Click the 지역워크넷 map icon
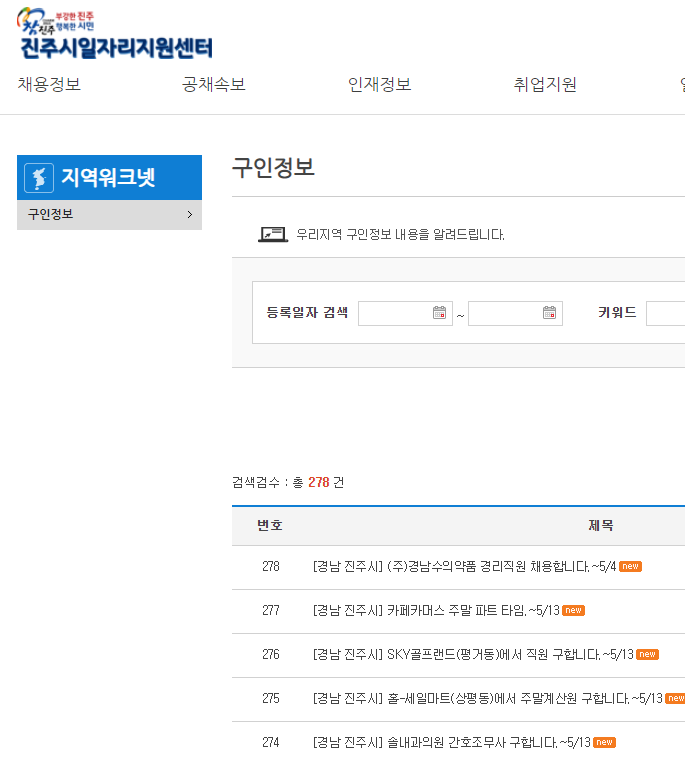685x762 pixels. click(x=39, y=178)
